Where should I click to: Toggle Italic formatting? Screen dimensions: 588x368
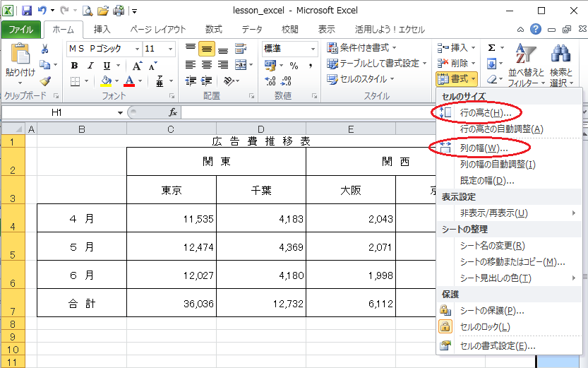[90, 66]
